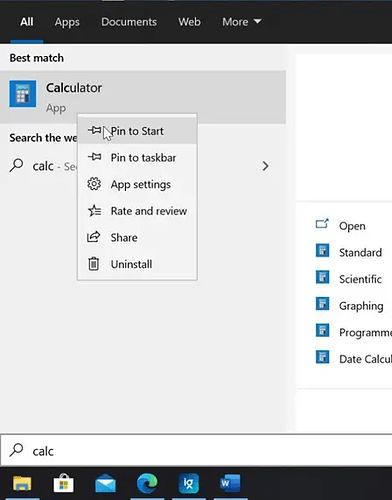392x500 pixels.
Task: Switch to the Web search tab
Action: (x=189, y=22)
